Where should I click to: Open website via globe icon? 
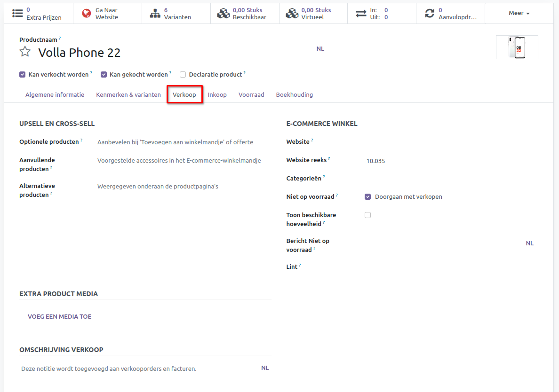pos(87,14)
